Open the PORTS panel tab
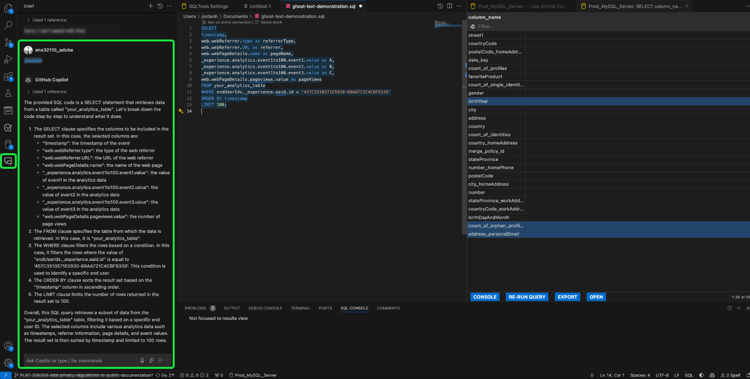The height and width of the screenshot is (379, 750). coord(325,308)
